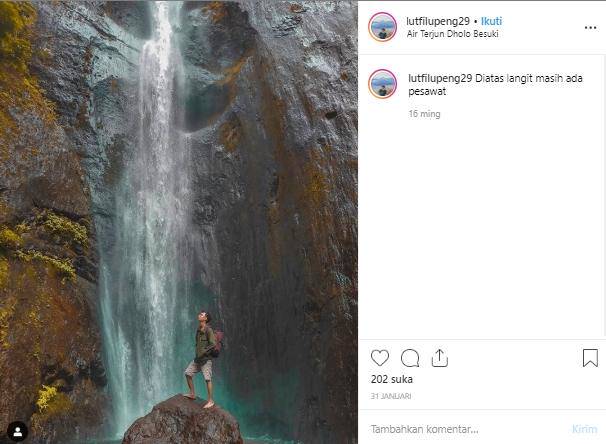
Task: Click the avatar beside the caption
Action: coord(382,84)
